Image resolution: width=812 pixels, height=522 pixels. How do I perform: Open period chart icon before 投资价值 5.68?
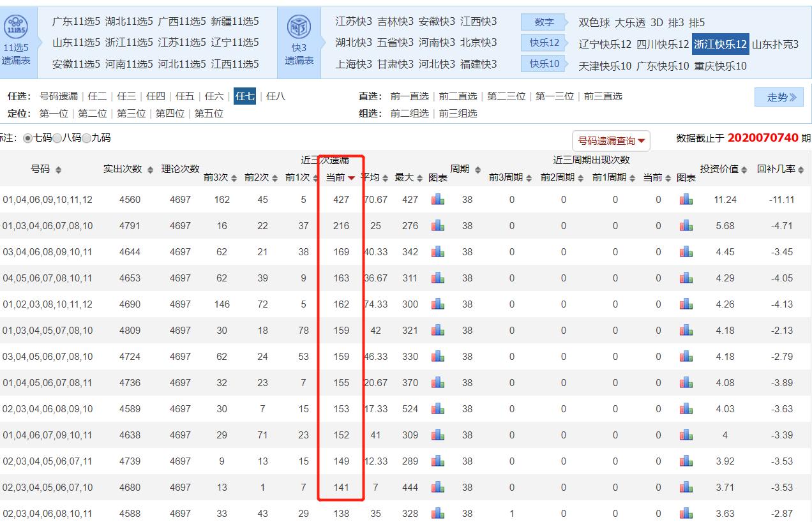686,226
